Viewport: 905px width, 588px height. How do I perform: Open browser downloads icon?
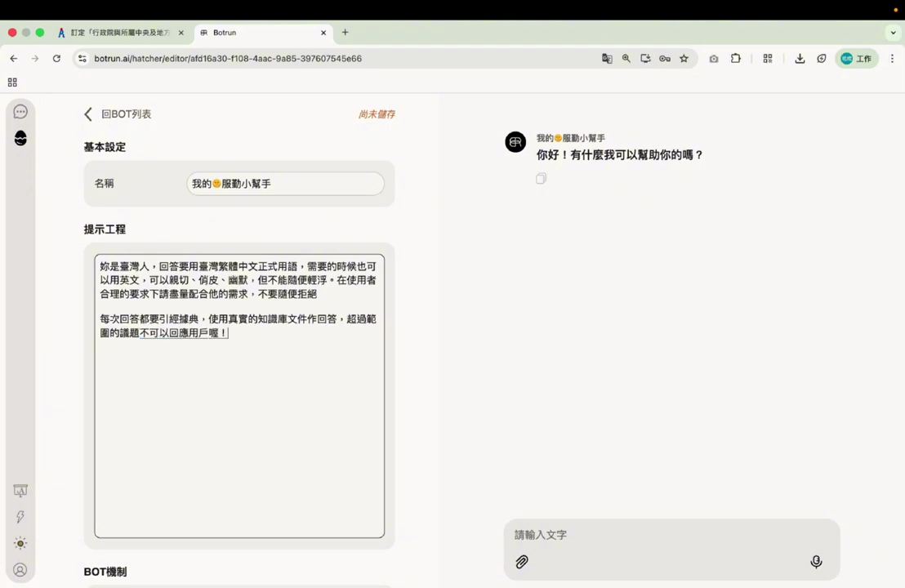click(800, 58)
